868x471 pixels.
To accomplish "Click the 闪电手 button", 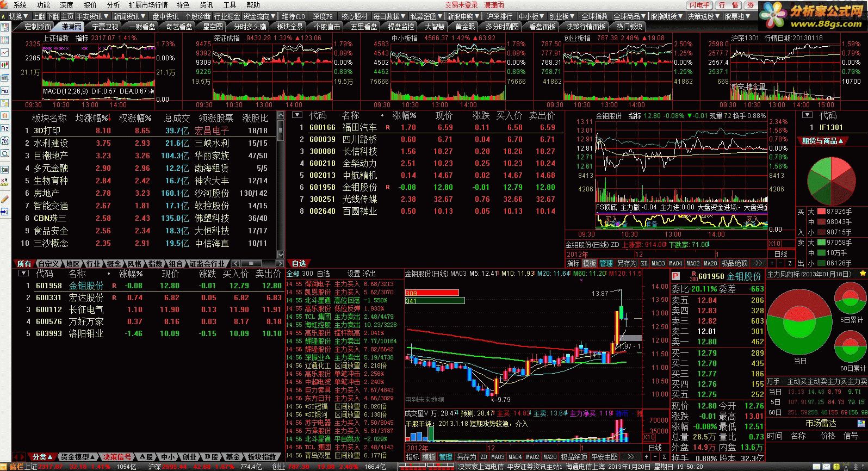I will [x=699, y=5].
